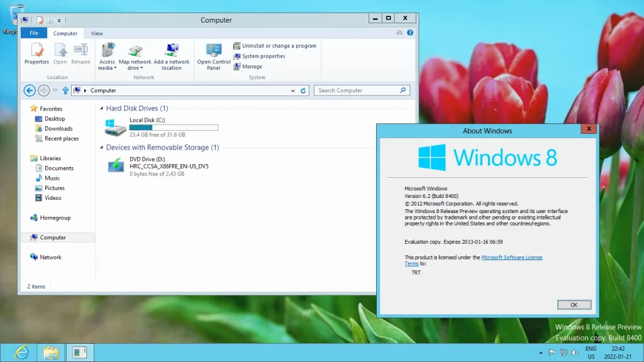Open the Videos library
644x362 pixels.
click(48, 197)
